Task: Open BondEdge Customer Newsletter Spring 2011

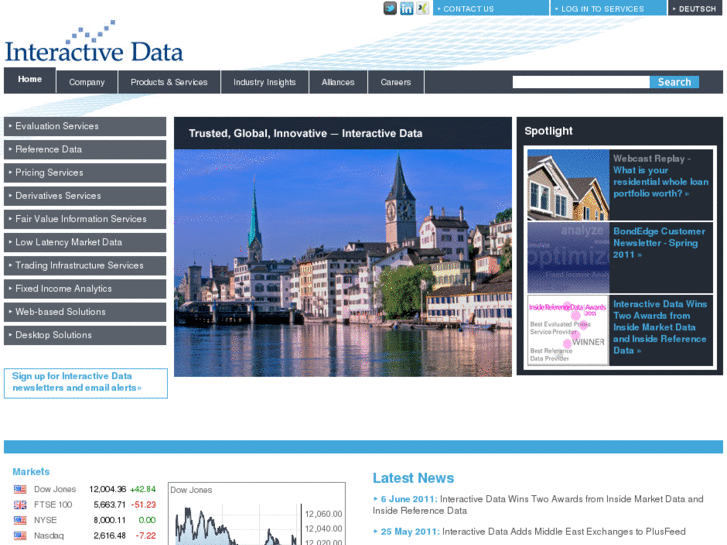Action: (x=659, y=243)
